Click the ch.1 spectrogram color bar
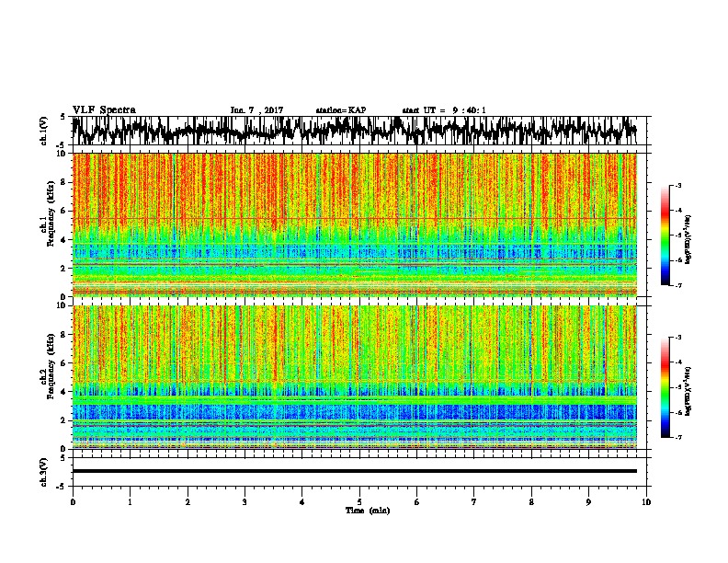The height and width of the screenshot is (563, 728). [665, 236]
